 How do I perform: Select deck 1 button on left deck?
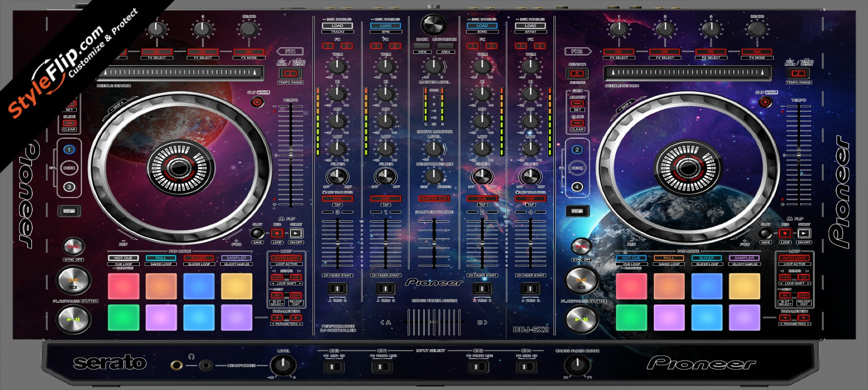(x=69, y=149)
